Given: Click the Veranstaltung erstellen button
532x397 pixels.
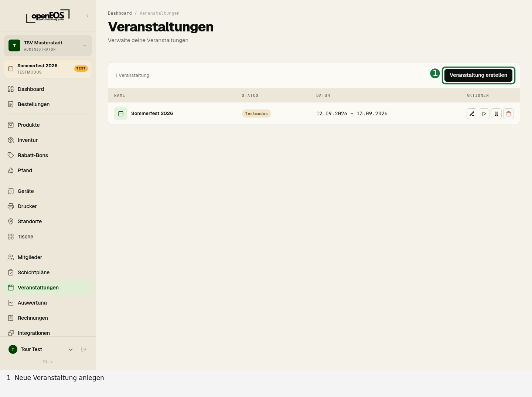Looking at the screenshot, I should [478, 75].
